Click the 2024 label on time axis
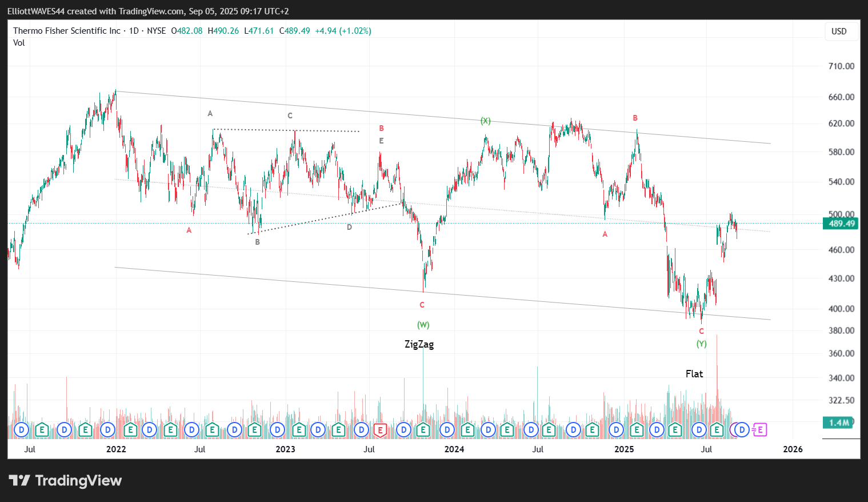This screenshot has width=868, height=502. click(454, 449)
